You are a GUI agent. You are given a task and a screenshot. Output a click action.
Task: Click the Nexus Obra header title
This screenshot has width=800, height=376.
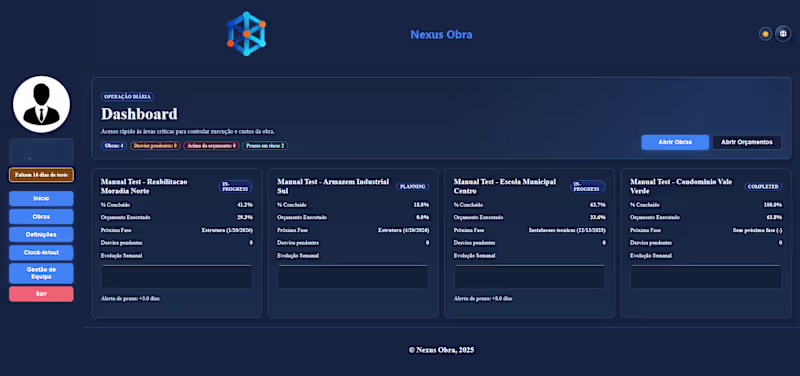point(441,35)
